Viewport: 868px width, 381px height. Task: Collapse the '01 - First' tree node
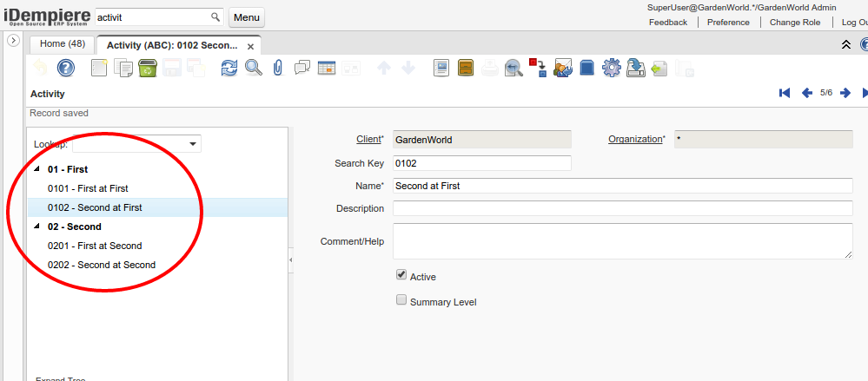click(x=36, y=169)
